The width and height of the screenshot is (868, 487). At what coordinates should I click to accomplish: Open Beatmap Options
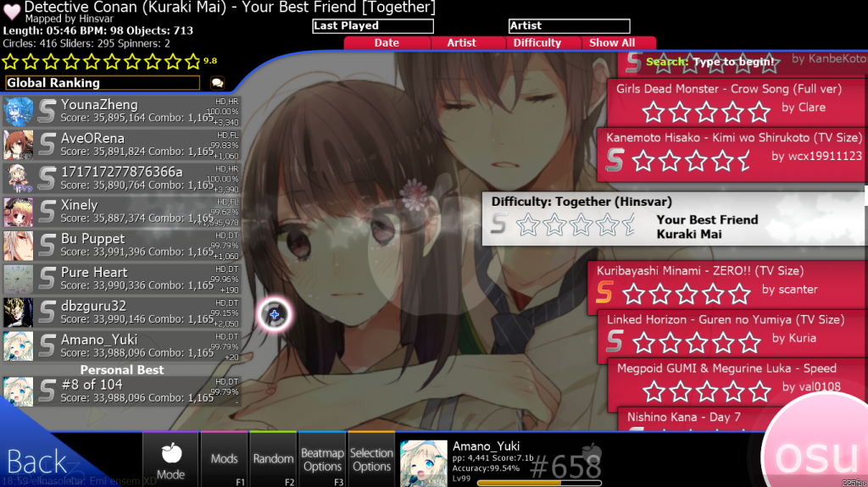click(322, 459)
